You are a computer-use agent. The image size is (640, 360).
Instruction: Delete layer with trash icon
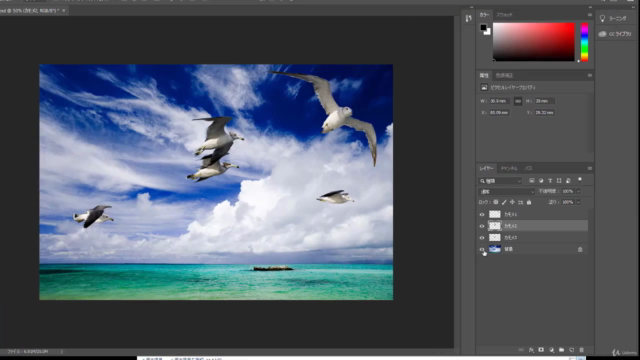tap(582, 350)
